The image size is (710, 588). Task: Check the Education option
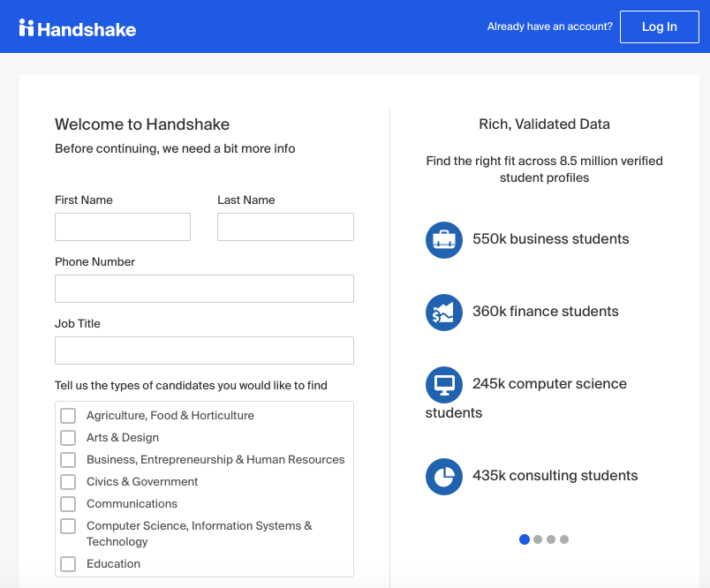[x=68, y=563]
